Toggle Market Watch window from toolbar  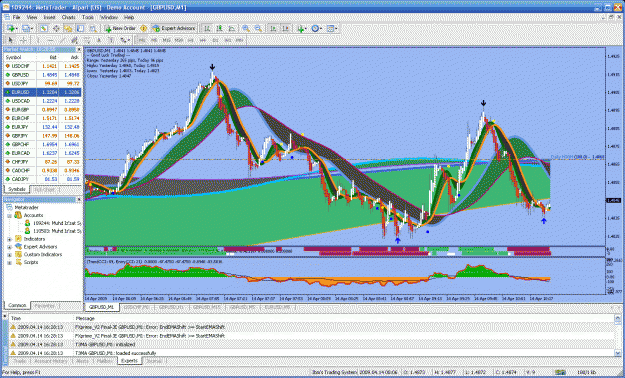(43, 28)
